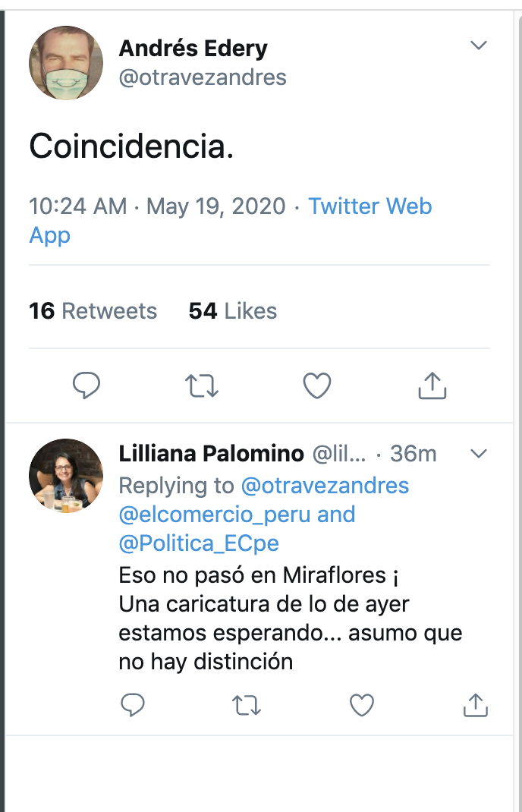Open the Twitter Web App link
This screenshot has width=522, height=812.
(369, 206)
